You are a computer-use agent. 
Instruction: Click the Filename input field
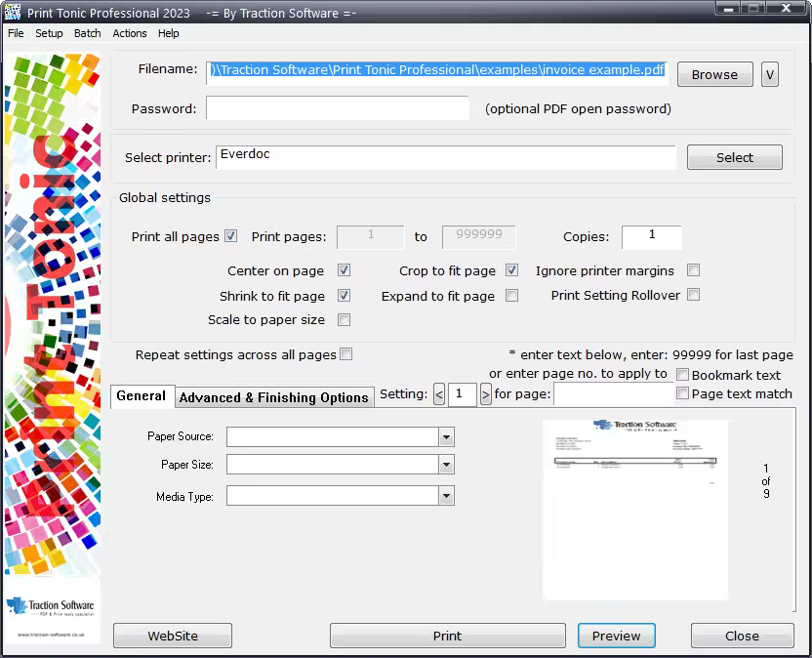tap(437, 73)
